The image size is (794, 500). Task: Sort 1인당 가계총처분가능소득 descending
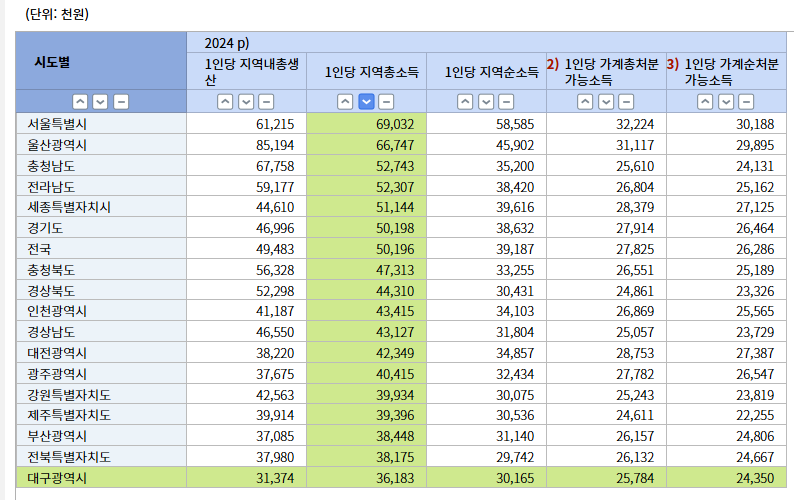point(606,101)
